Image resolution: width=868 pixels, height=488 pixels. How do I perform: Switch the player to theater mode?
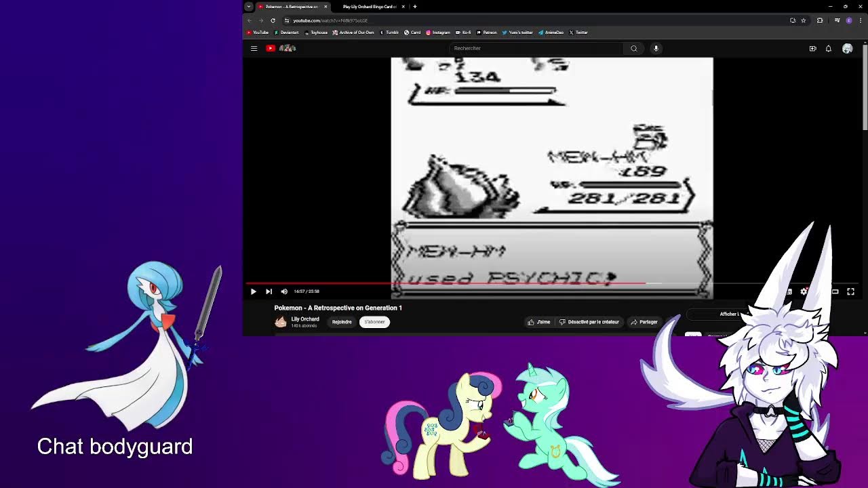835,291
